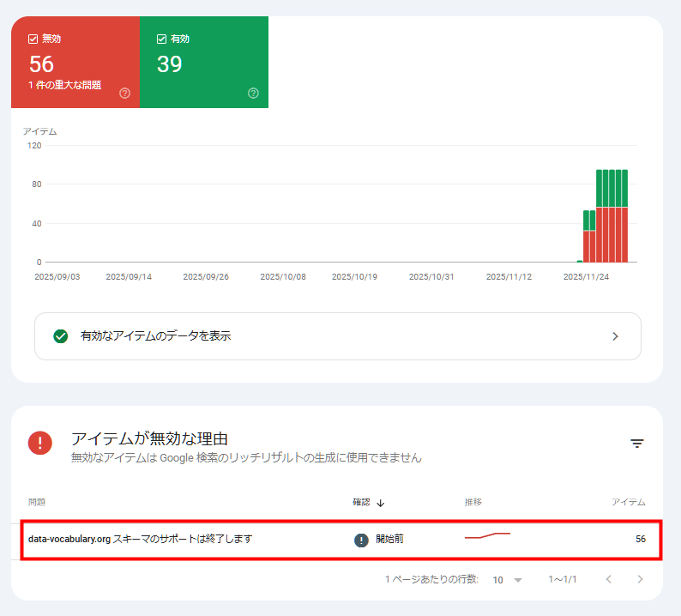681x616 pixels.
Task: Click the green checkmark icon in 有効なアイテム row
Action: pos(60,336)
